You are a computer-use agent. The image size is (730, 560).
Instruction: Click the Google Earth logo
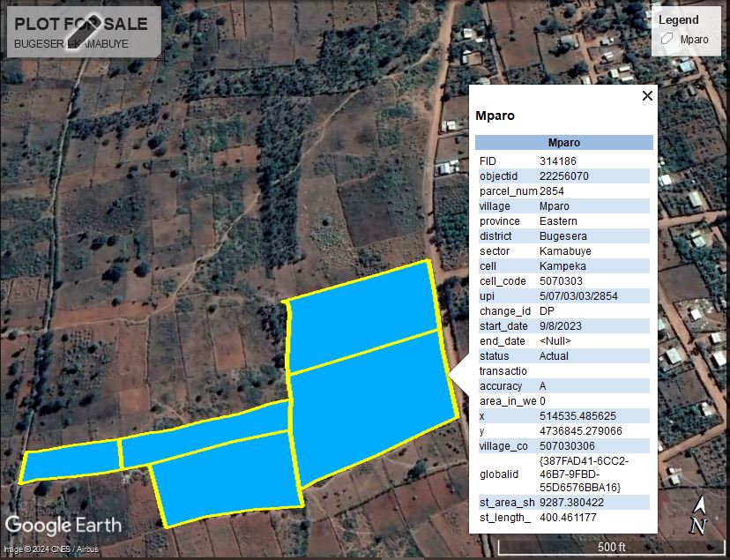pyautogui.click(x=63, y=526)
